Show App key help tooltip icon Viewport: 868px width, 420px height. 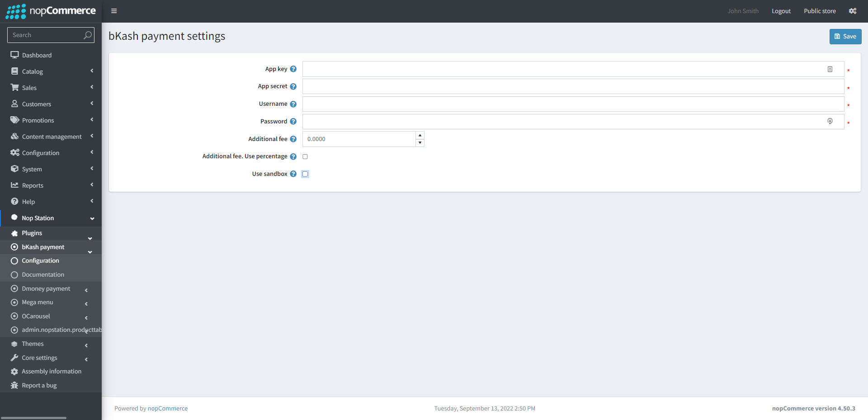(x=293, y=69)
